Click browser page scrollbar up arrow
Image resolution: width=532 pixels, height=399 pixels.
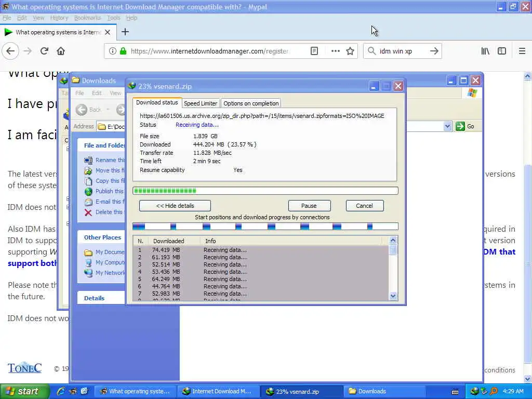pyautogui.click(x=527, y=76)
